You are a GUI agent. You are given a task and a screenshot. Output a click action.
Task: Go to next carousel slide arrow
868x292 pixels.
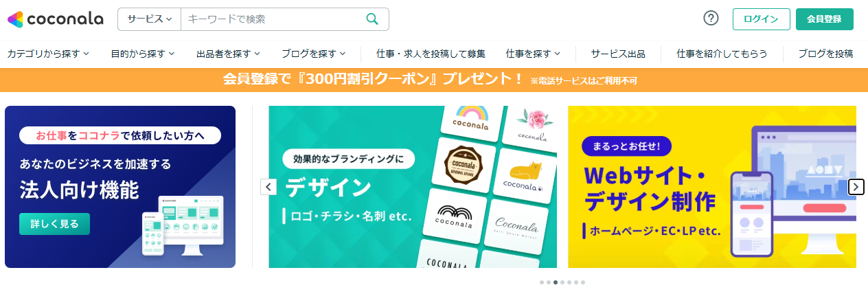pos(856,187)
